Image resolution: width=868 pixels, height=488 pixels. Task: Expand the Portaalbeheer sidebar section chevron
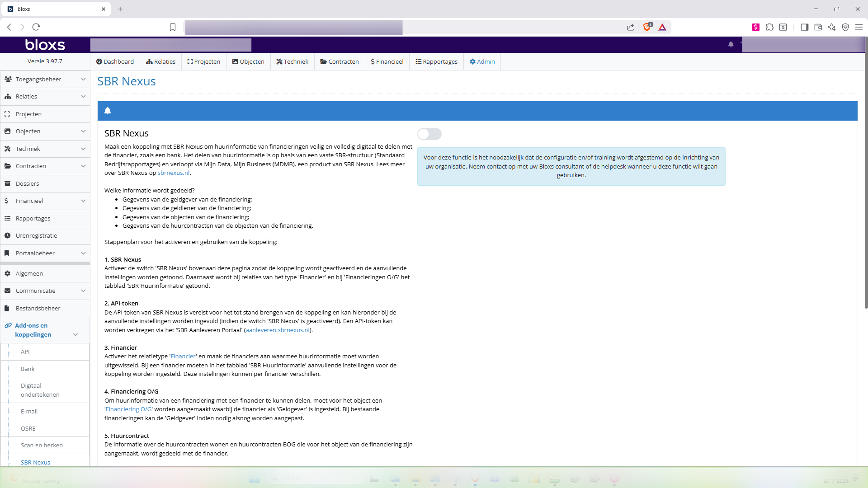(83, 253)
